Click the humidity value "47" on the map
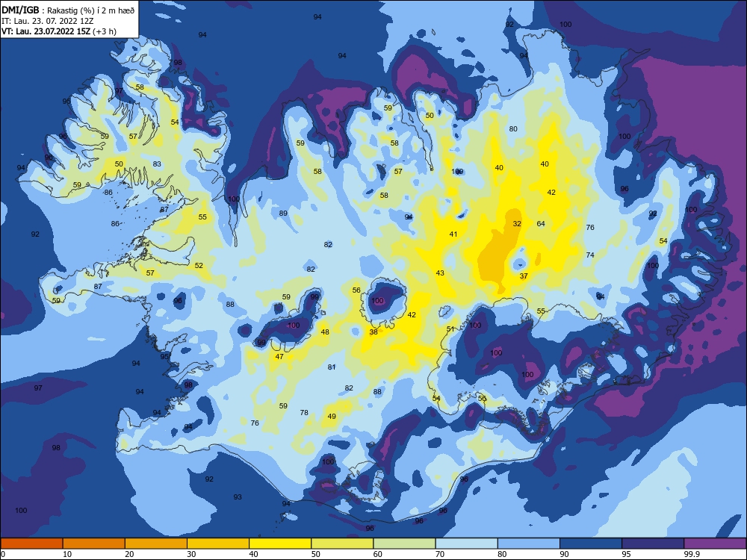 [279, 356]
